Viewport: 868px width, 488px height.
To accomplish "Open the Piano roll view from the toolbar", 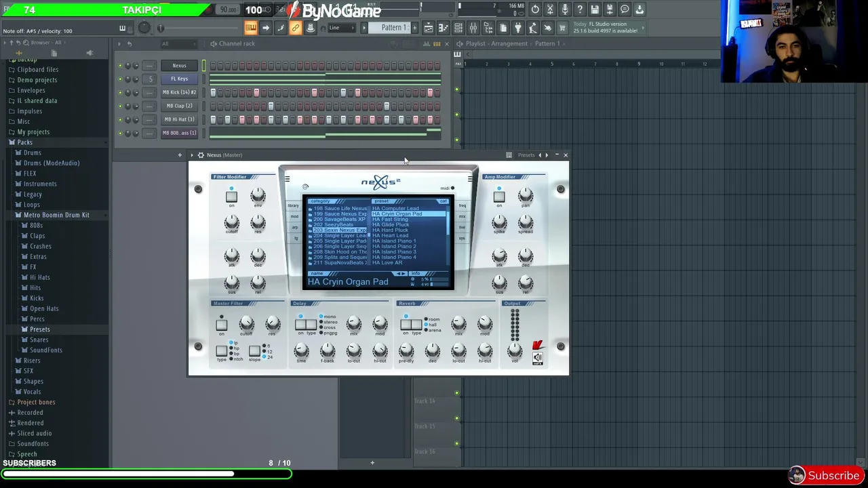I will tap(443, 28).
